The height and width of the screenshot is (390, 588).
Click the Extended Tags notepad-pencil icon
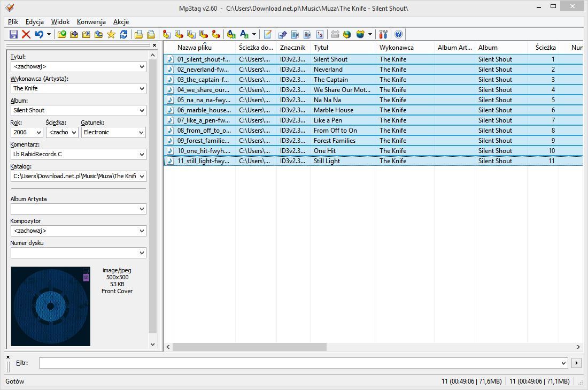coord(267,35)
